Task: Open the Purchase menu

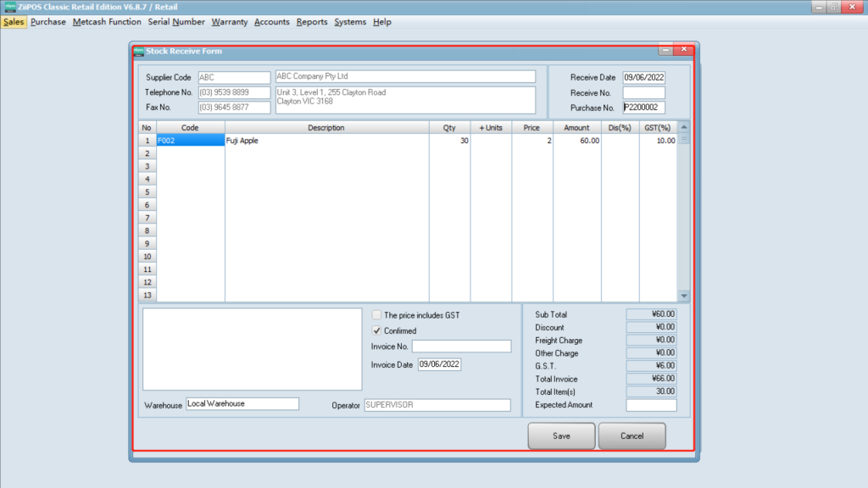Action: tap(48, 22)
